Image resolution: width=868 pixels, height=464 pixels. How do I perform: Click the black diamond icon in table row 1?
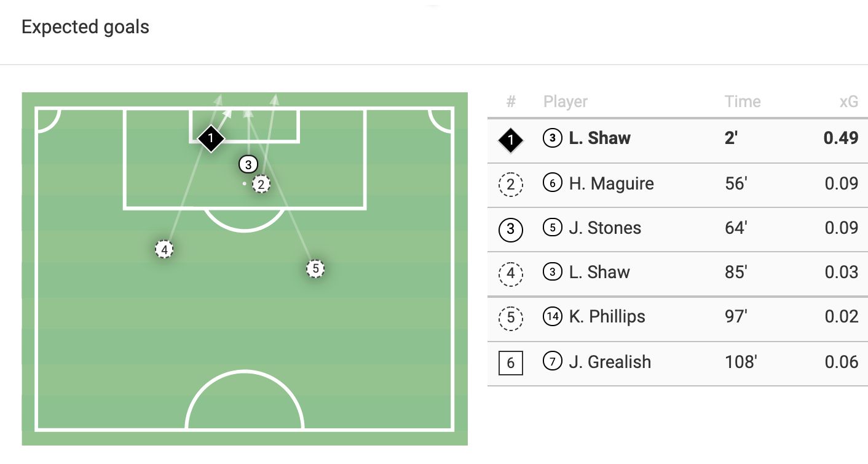pyautogui.click(x=510, y=141)
